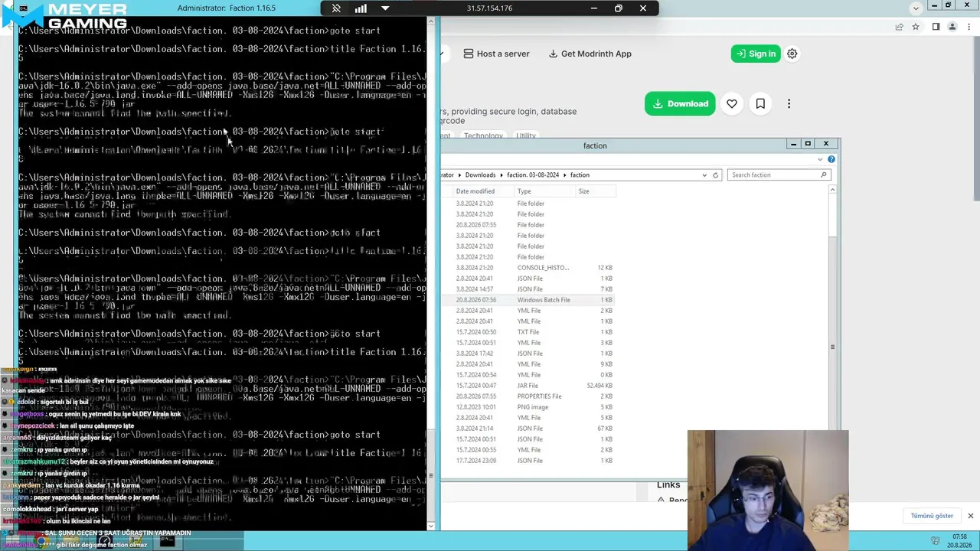The height and width of the screenshot is (551, 980).
Task: Click the Modrinth Download button
Action: click(680, 104)
